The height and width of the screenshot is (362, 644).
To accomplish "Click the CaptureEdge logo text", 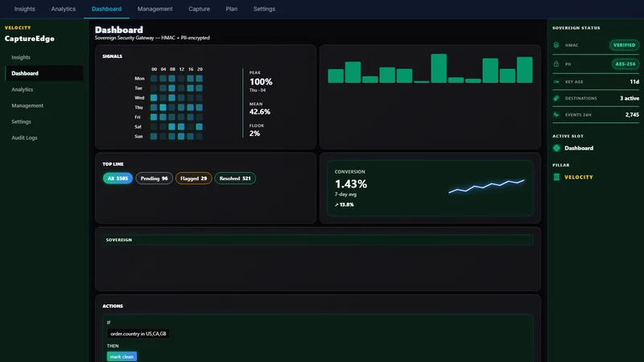I will click(30, 39).
